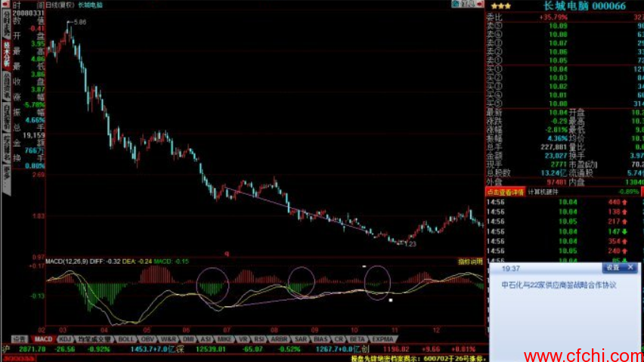The width and height of the screenshot is (644, 362).
Task: Click the 买④ price 10.01
Action: [558, 95]
